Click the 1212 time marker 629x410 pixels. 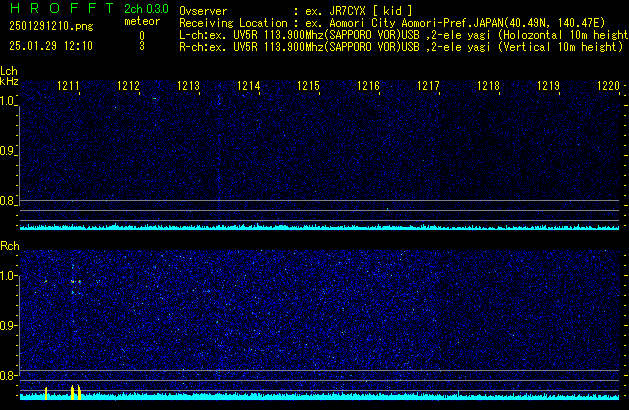[x=128, y=86]
